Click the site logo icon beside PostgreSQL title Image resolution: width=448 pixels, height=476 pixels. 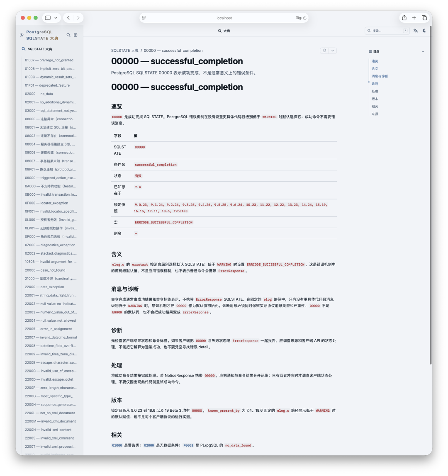22,35
